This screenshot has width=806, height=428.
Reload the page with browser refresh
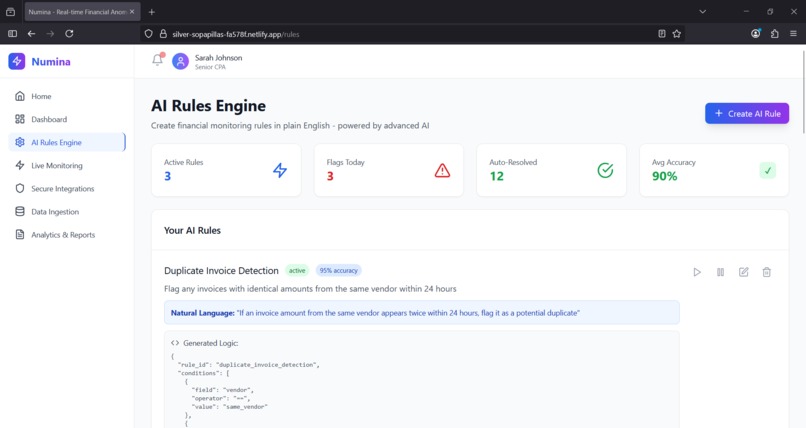69,34
